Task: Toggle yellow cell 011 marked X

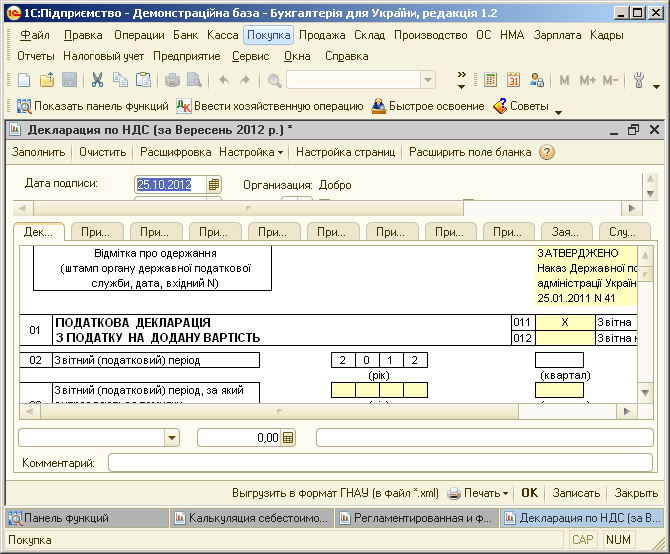Action: (x=565, y=322)
